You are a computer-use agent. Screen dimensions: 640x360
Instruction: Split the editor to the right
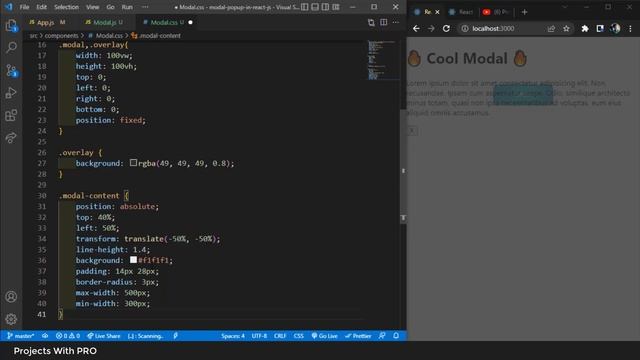point(384,22)
